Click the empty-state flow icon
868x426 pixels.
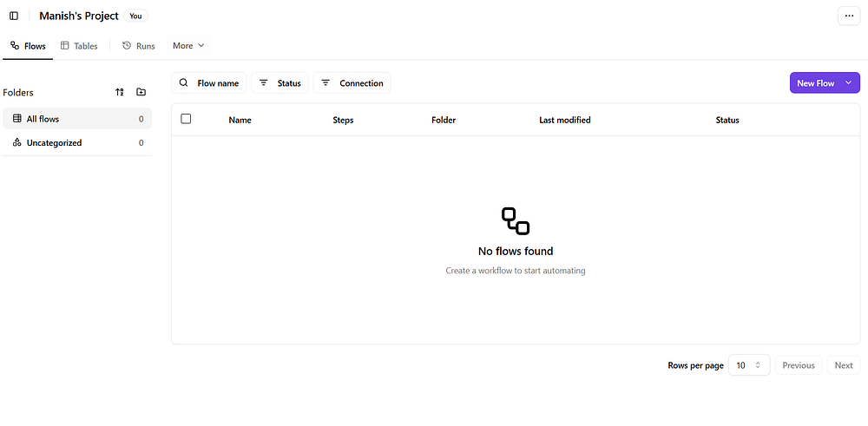(516, 221)
